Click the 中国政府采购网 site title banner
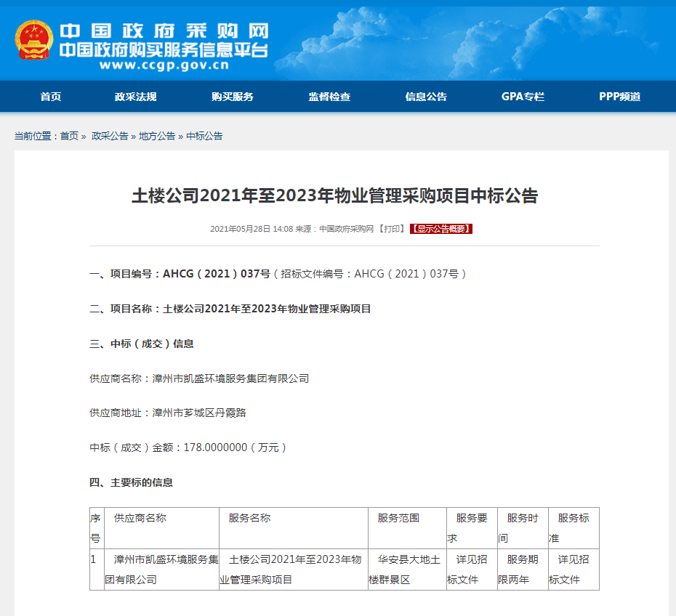The width and height of the screenshot is (676, 616). pyautogui.click(x=164, y=31)
